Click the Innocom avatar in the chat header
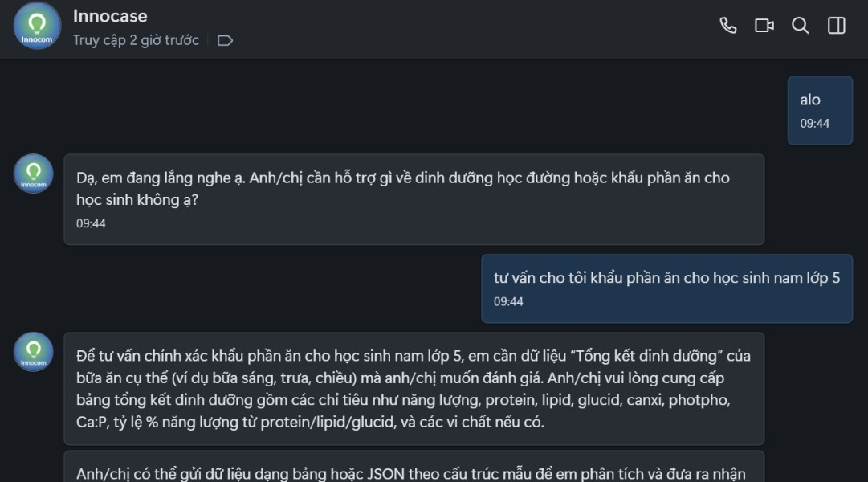 click(x=35, y=25)
